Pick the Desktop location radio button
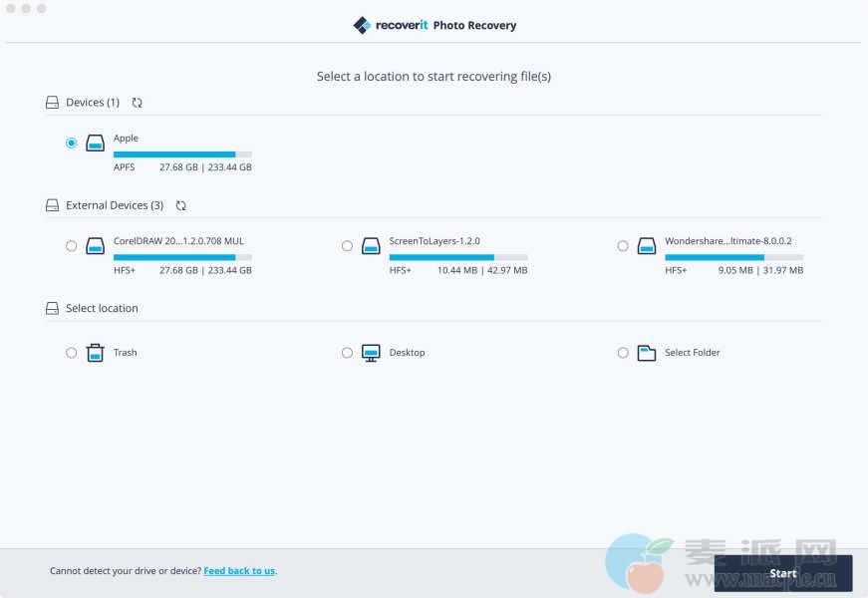This screenshot has height=598, width=868. click(347, 353)
